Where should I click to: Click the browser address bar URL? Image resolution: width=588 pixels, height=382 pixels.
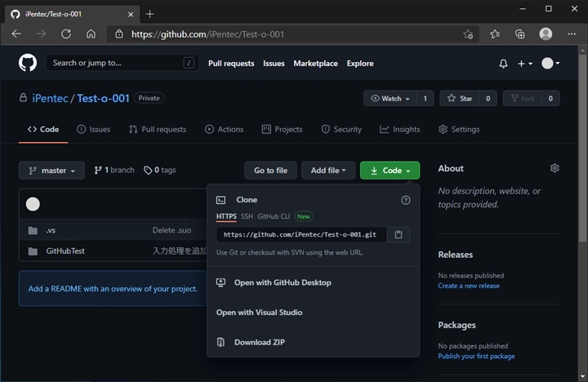[207, 34]
